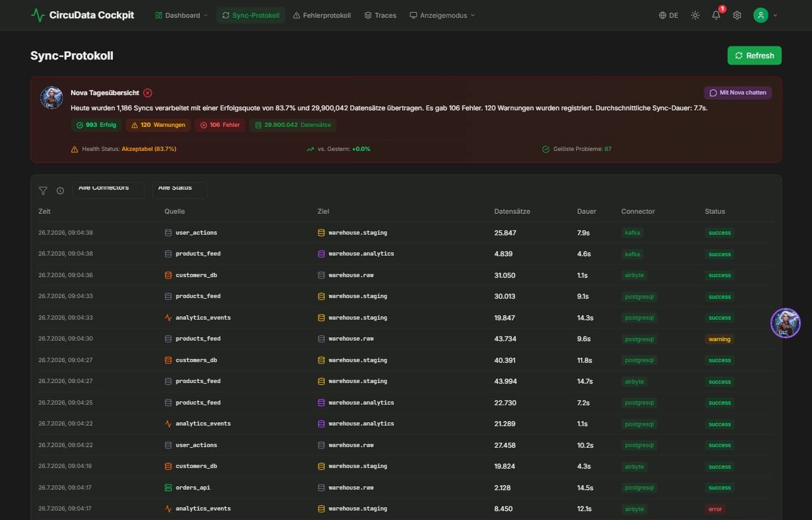Go to the Traces tab

pos(380,15)
